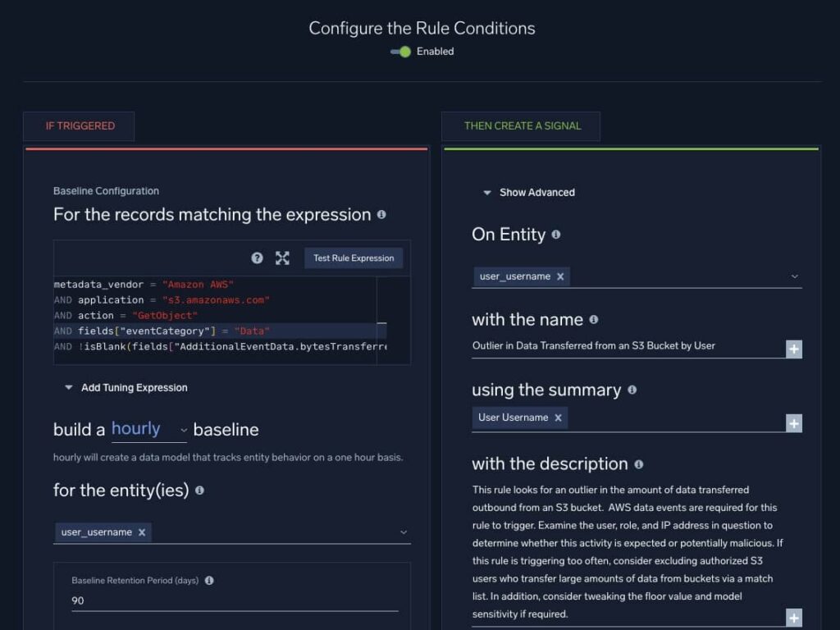Show info for the records matching expression
Image resolution: width=840 pixels, height=630 pixels.
pyautogui.click(x=381, y=215)
